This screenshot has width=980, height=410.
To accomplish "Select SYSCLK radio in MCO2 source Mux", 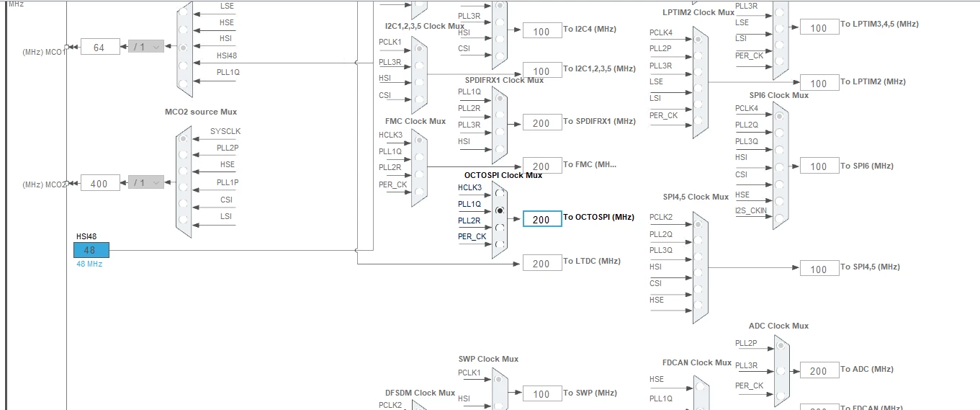I will (184, 138).
